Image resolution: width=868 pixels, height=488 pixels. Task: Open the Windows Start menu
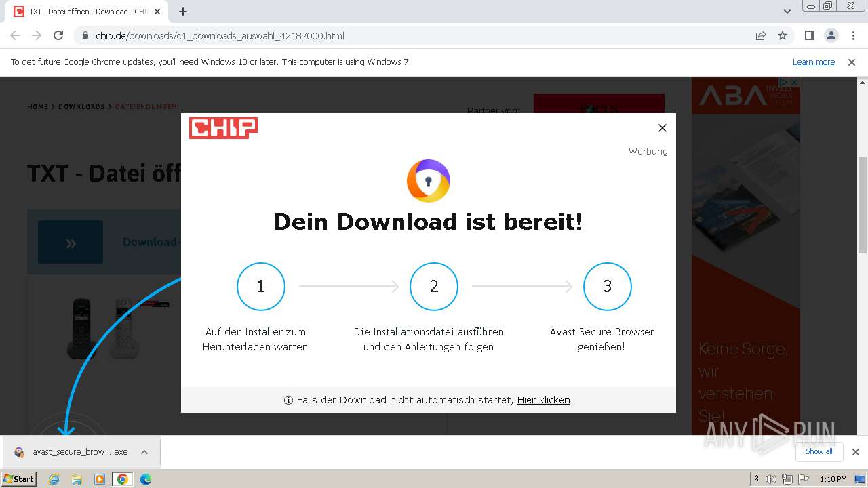click(x=18, y=479)
